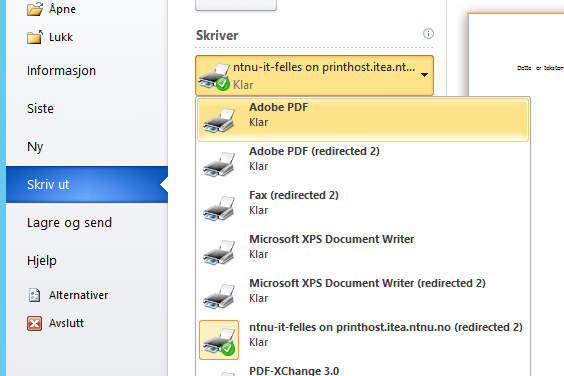Image resolution: width=564 pixels, height=376 pixels.
Task: Click the Lukk folder icon
Action: coord(35,37)
